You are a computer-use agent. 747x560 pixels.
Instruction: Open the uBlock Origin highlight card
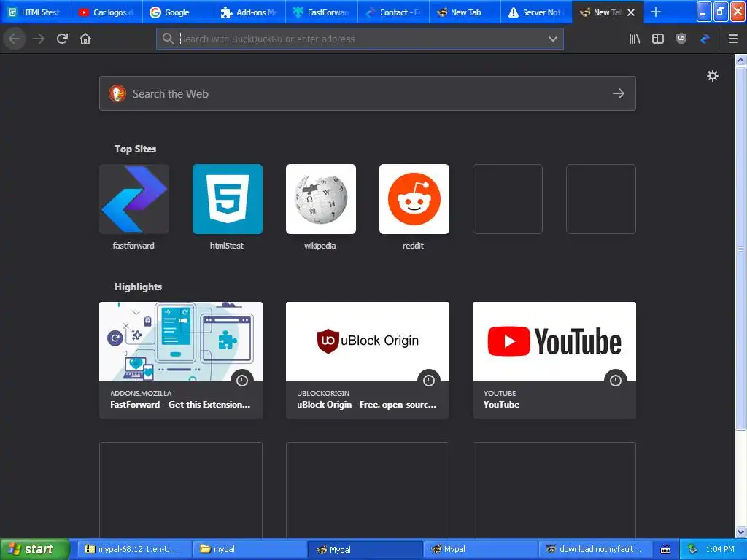click(x=368, y=360)
